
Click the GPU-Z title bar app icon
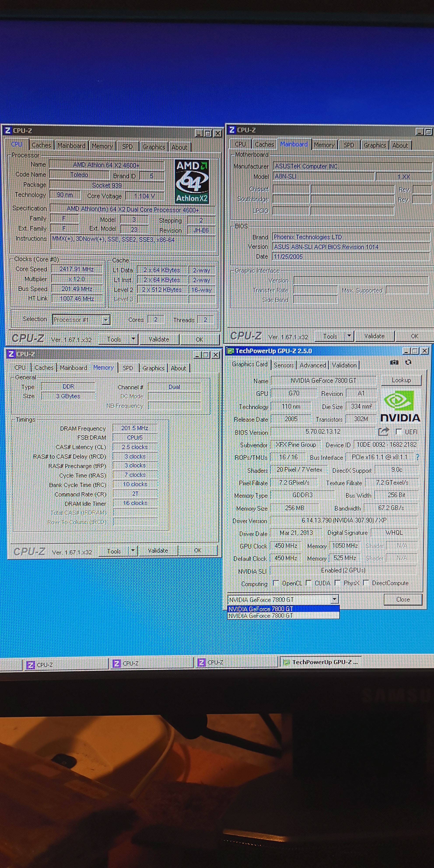pos(231,351)
